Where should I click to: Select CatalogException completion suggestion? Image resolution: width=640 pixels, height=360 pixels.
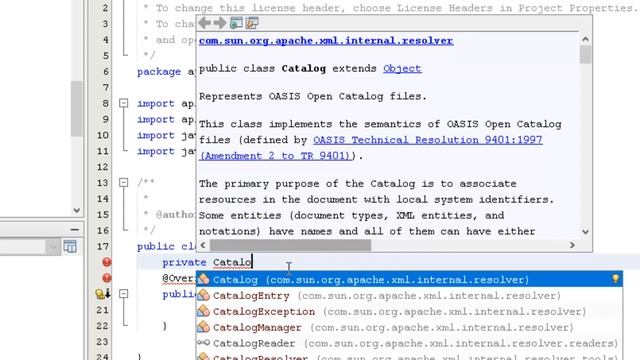409,311
